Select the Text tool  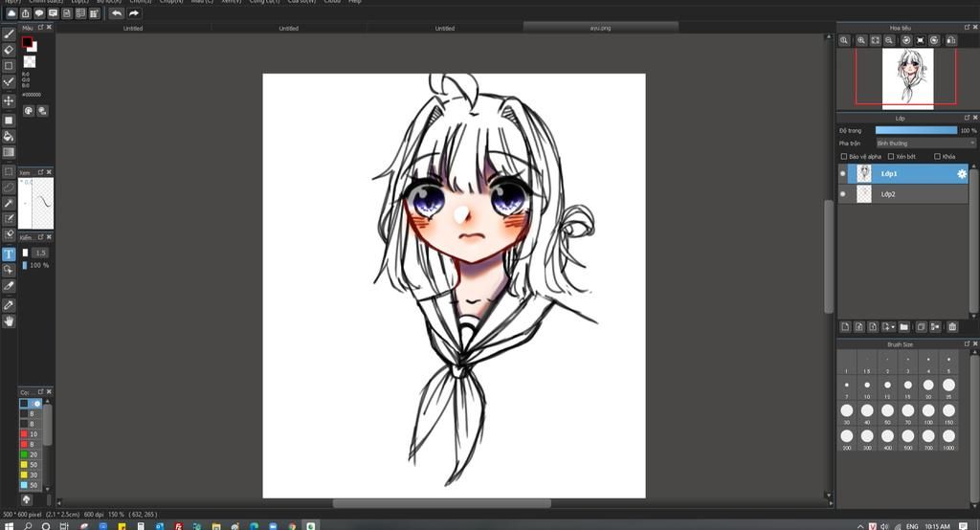pyautogui.click(x=9, y=254)
